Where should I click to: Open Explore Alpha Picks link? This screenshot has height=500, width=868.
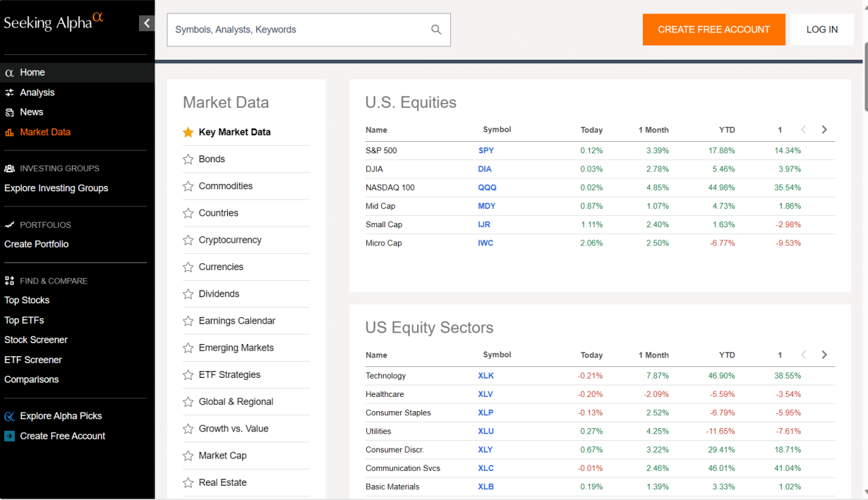61,416
